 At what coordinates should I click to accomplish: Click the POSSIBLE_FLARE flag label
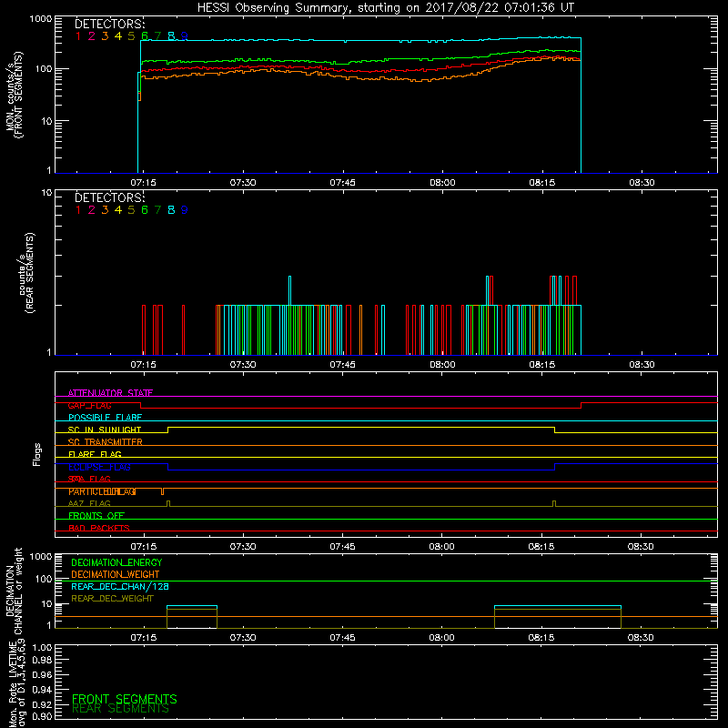(x=105, y=418)
